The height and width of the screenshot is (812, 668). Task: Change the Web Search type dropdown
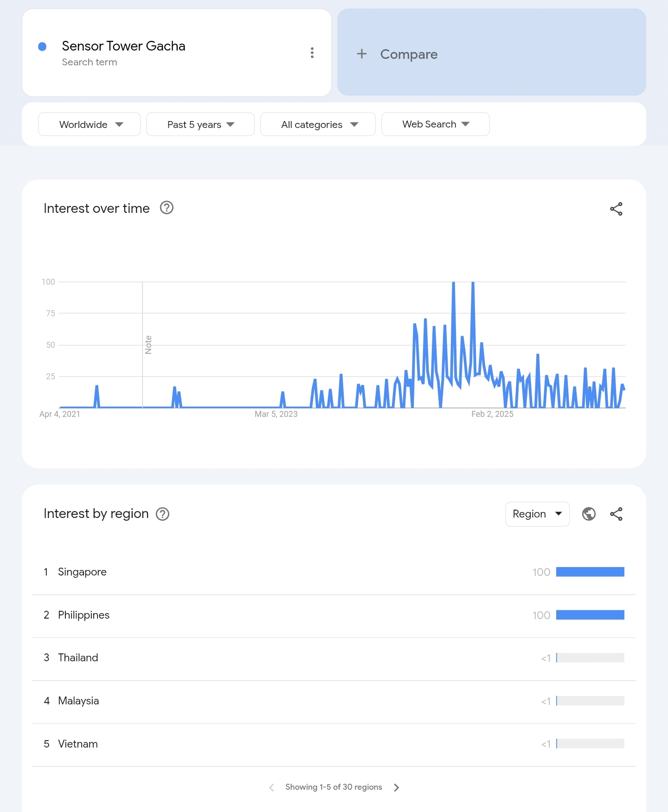coord(435,124)
